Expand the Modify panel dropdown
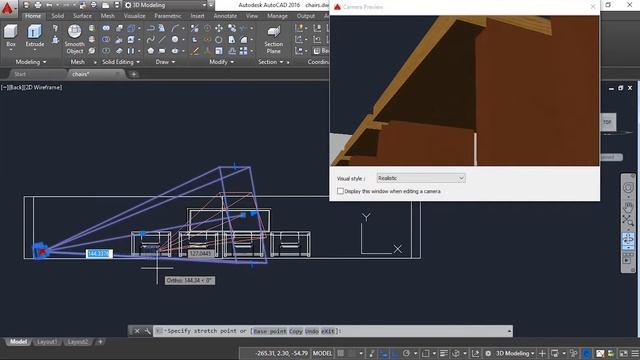The image size is (640, 360). coord(222,62)
